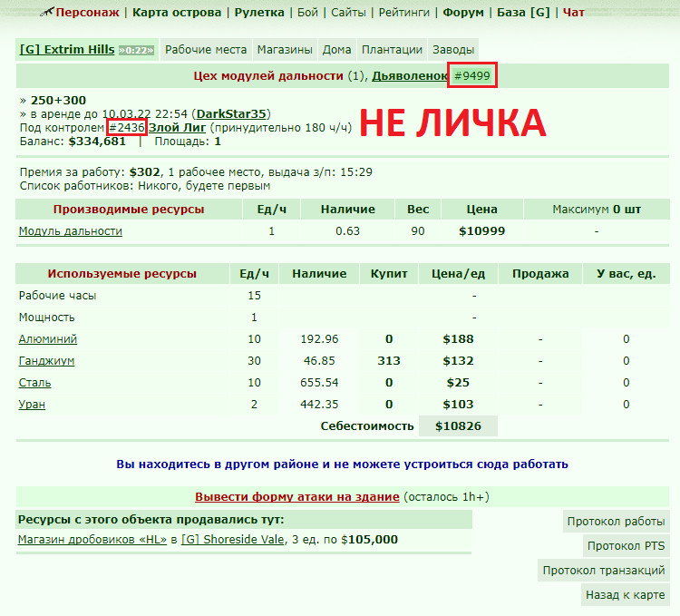This screenshot has height=616, width=680.
Task: Click Себестоимость value $10826
Action: (458, 426)
